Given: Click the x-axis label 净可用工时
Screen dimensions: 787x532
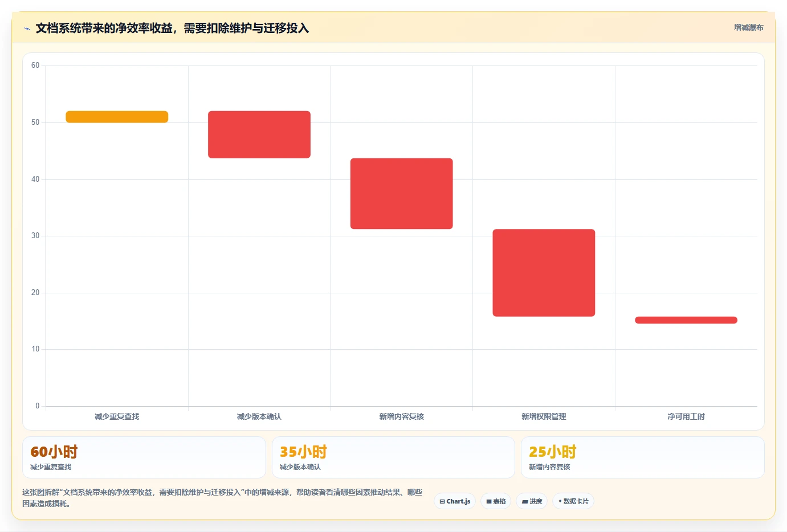Looking at the screenshot, I should click(686, 416).
